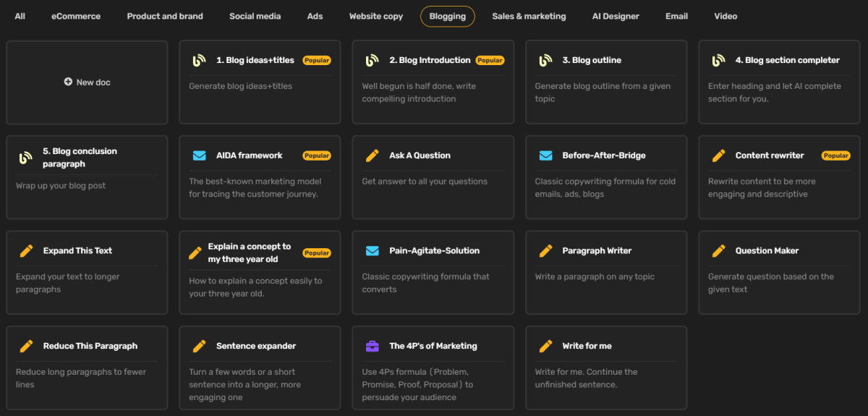Open the Social media tab
The image size is (868, 416).
coord(255,16)
